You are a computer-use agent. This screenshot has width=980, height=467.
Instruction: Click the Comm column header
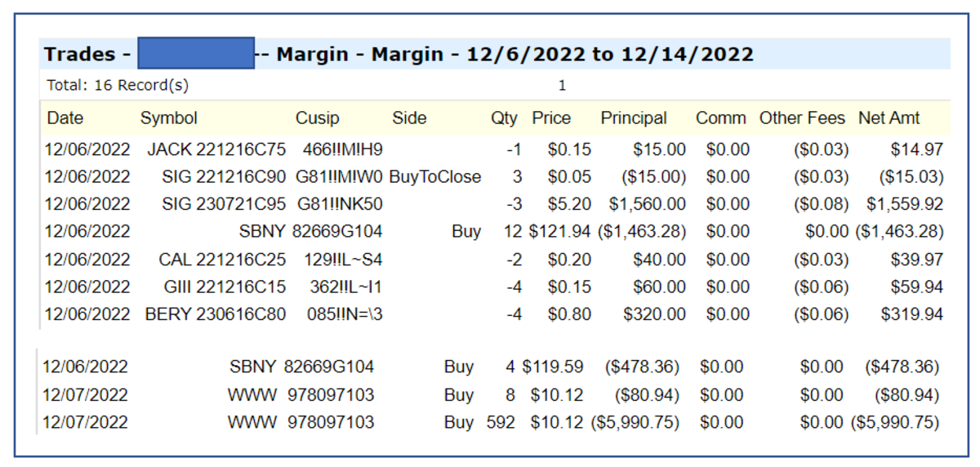pos(720,118)
